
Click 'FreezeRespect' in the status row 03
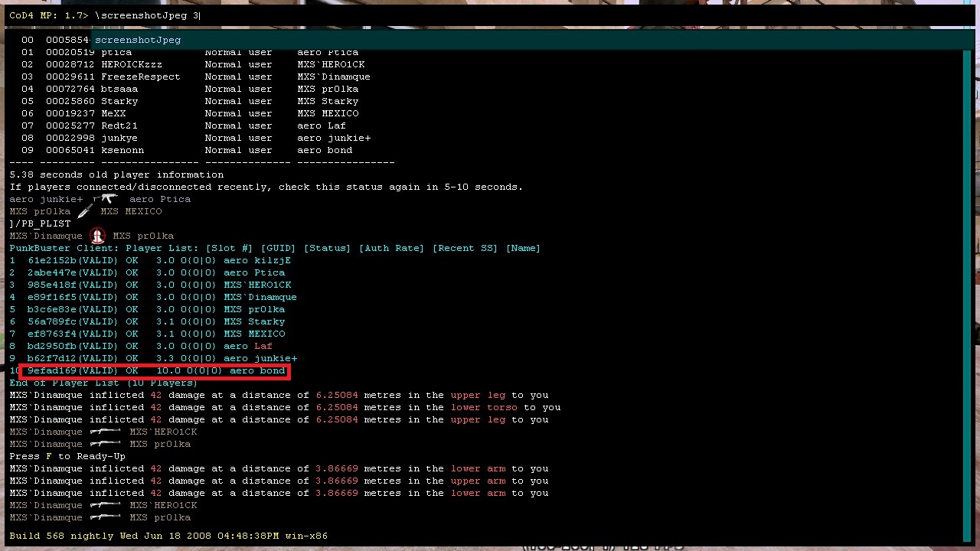141,77
